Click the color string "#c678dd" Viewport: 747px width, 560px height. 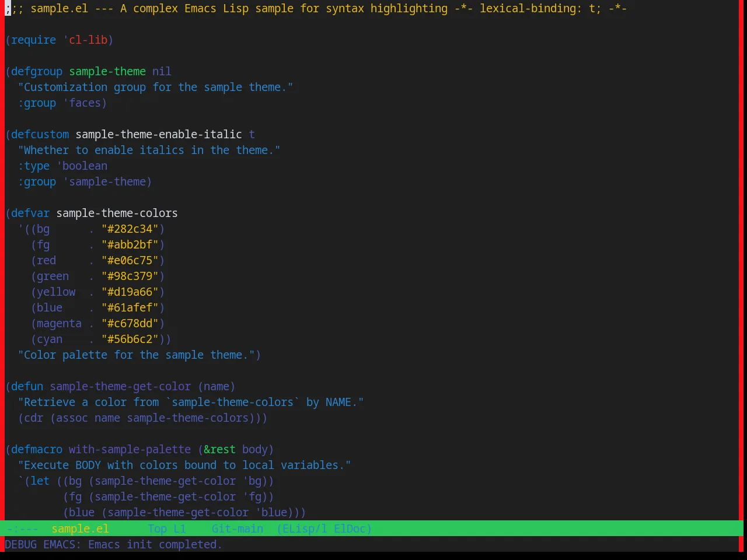tap(130, 323)
